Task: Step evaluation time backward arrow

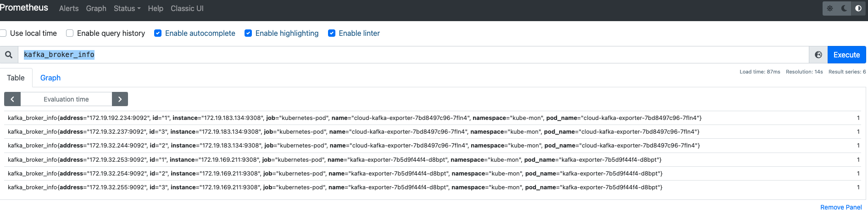Action: pos(12,99)
